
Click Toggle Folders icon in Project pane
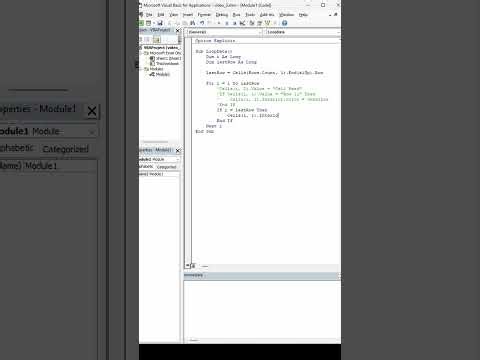pyautogui.click(x=157, y=40)
